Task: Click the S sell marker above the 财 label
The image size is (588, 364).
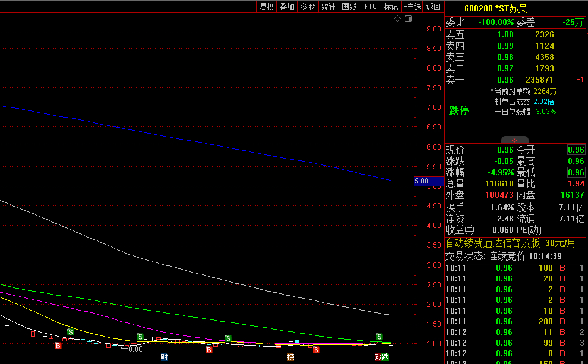Action: point(140,337)
